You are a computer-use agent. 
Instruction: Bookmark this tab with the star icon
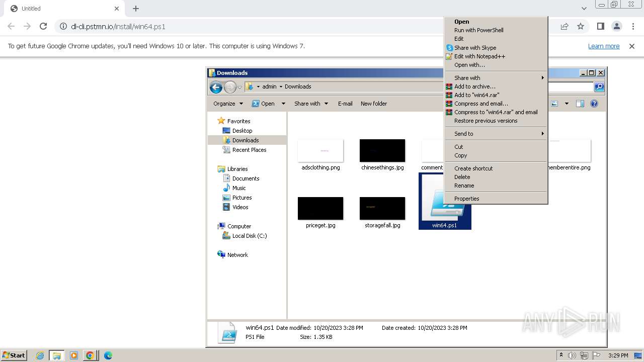pos(581,26)
